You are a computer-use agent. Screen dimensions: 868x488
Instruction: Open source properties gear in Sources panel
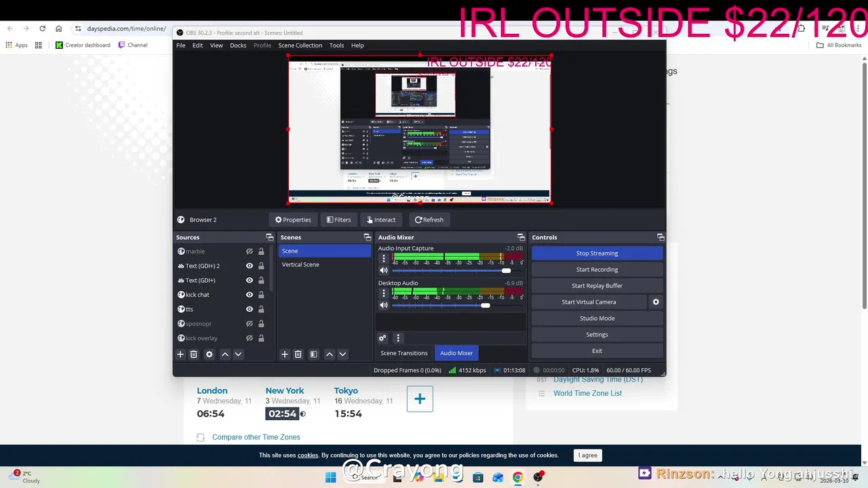(x=209, y=354)
